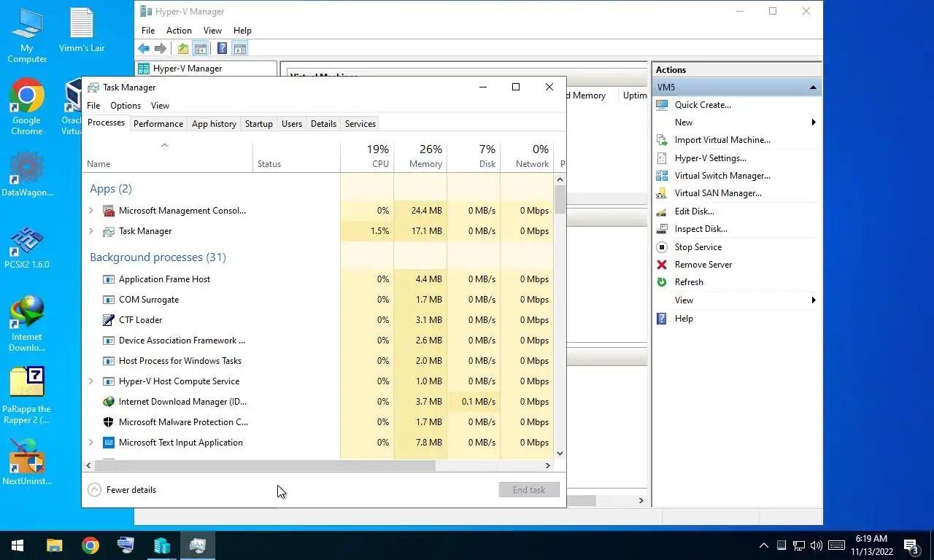
Task: Collapse the VM5 section header arrow
Action: click(x=813, y=87)
